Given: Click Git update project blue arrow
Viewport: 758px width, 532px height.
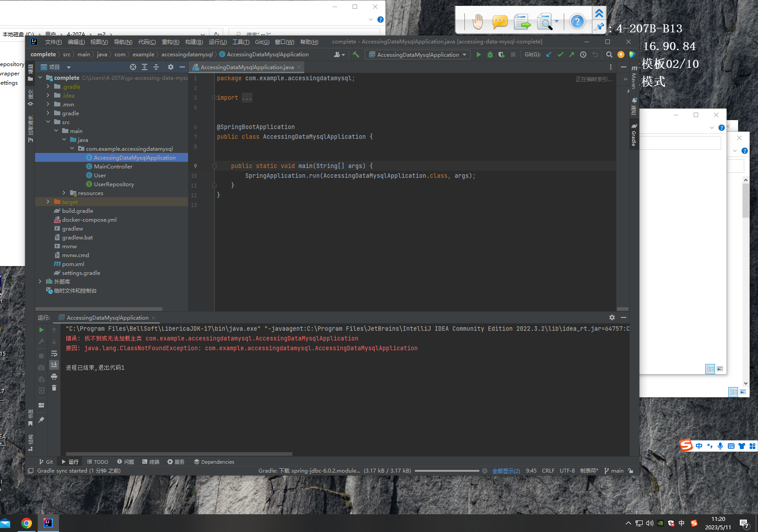Looking at the screenshot, I should click(x=549, y=55).
